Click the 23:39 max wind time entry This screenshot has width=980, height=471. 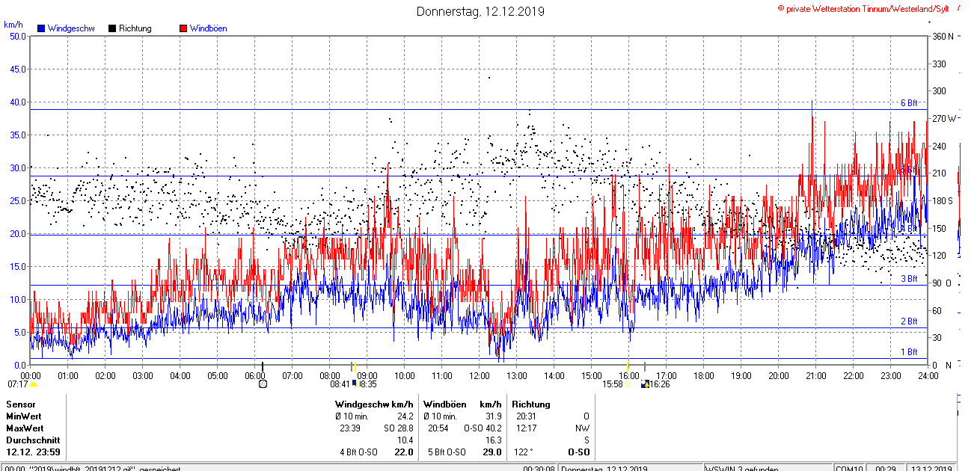pos(351,428)
